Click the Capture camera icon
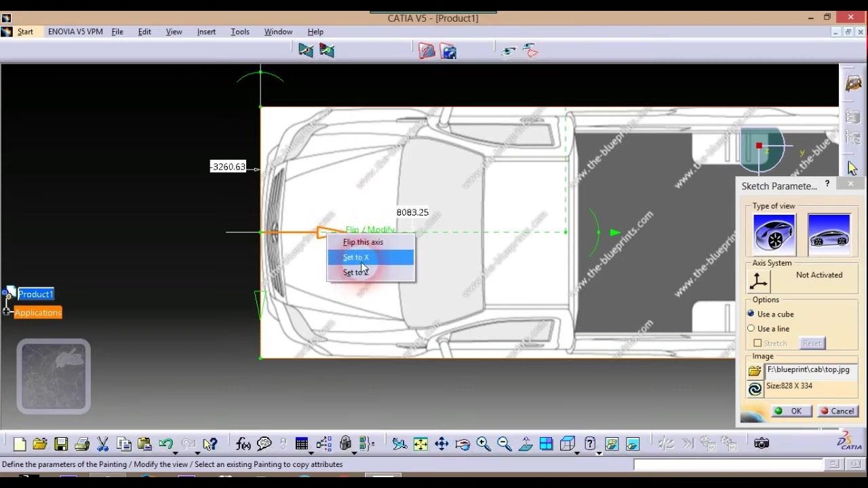The width and height of the screenshot is (868, 488). (x=762, y=443)
